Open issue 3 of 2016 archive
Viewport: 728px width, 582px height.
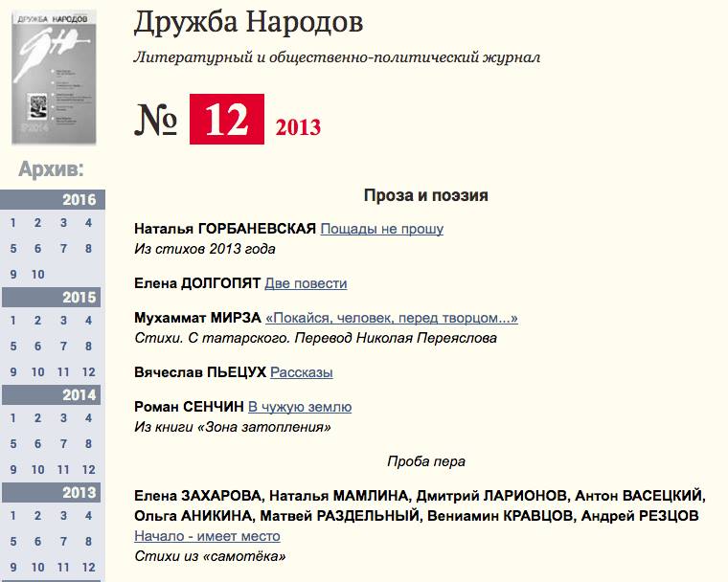63,223
